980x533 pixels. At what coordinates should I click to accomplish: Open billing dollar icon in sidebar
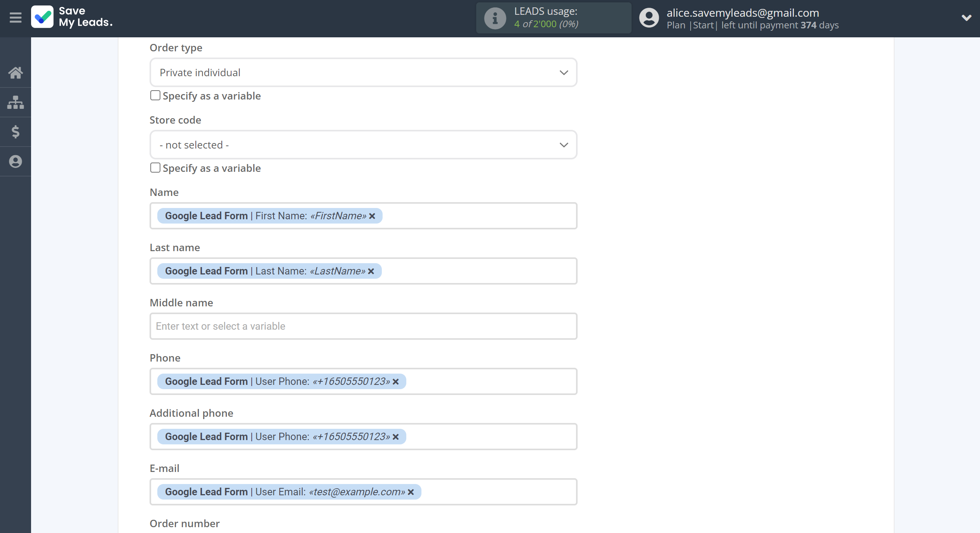[x=16, y=132]
